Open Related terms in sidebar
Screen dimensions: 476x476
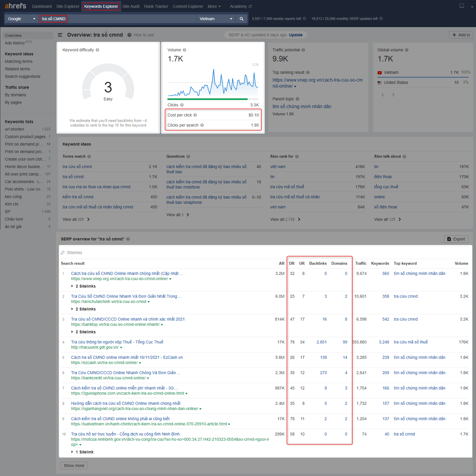tap(18, 69)
